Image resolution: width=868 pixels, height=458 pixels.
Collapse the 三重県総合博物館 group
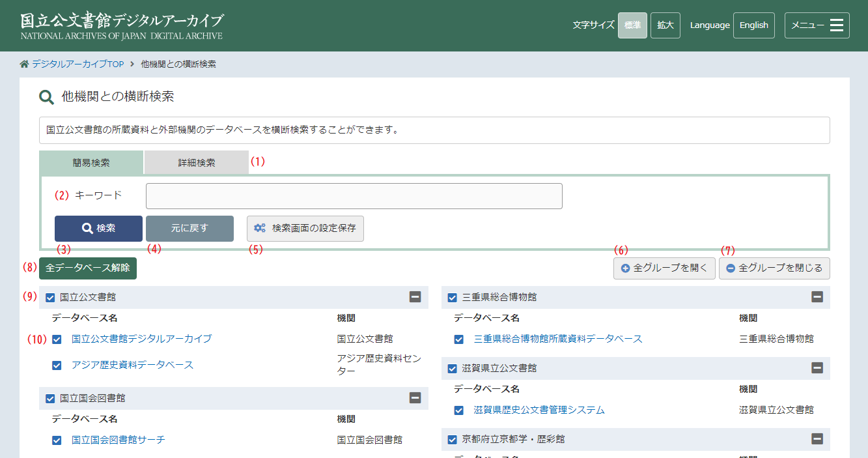(817, 297)
